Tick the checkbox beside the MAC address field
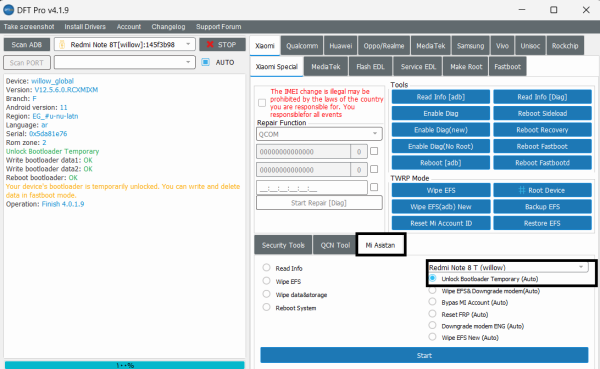 pos(374,187)
